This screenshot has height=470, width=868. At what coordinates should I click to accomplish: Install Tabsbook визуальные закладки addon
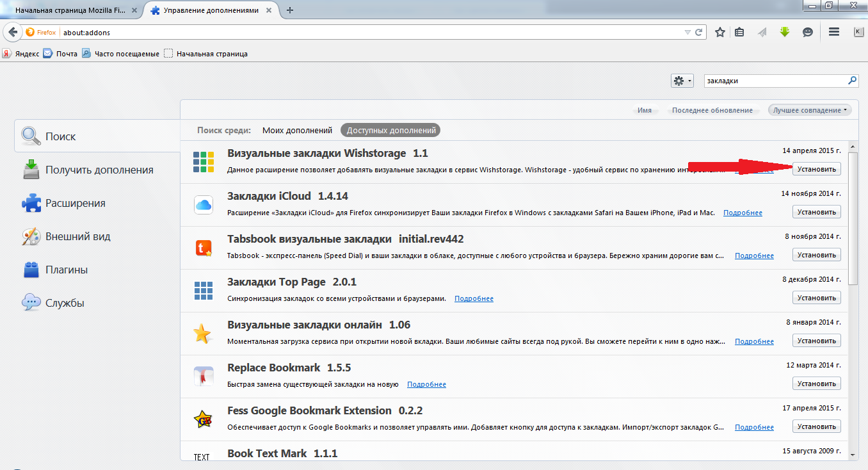[817, 255]
